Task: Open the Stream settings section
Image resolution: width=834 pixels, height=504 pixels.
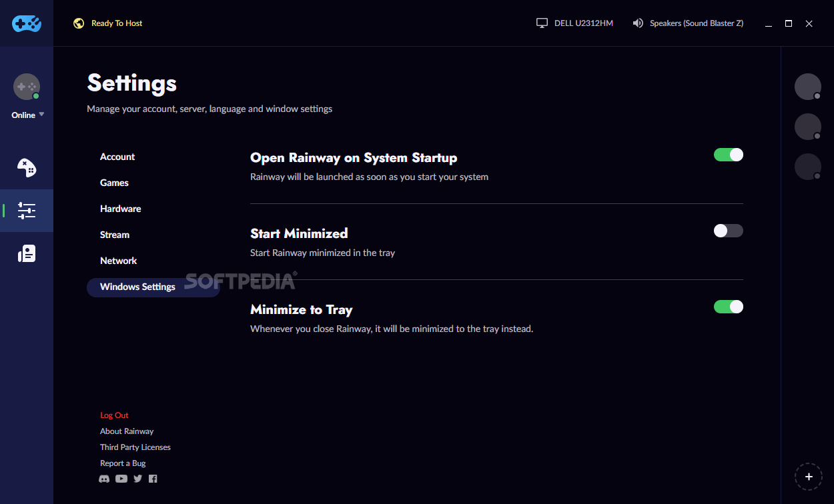Action: click(115, 235)
